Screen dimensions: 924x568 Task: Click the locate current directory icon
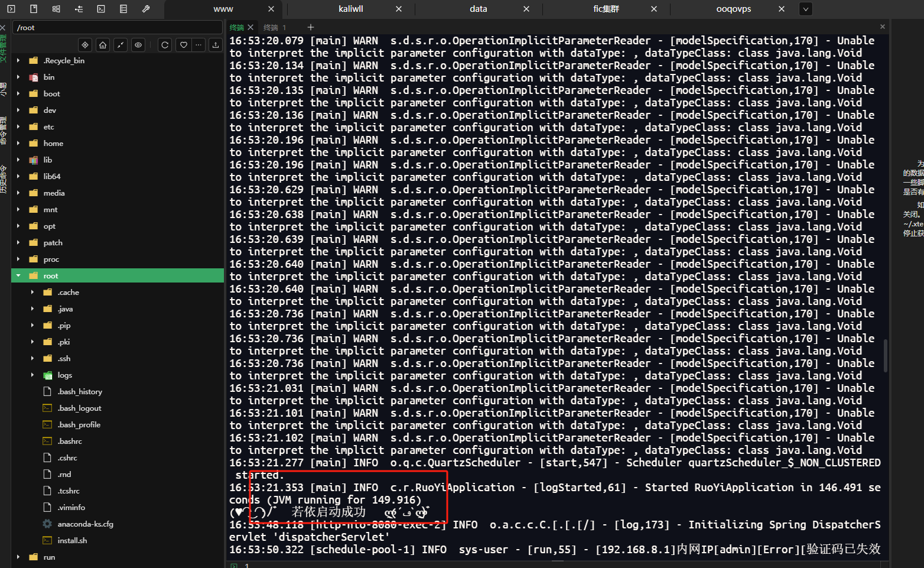coord(85,45)
